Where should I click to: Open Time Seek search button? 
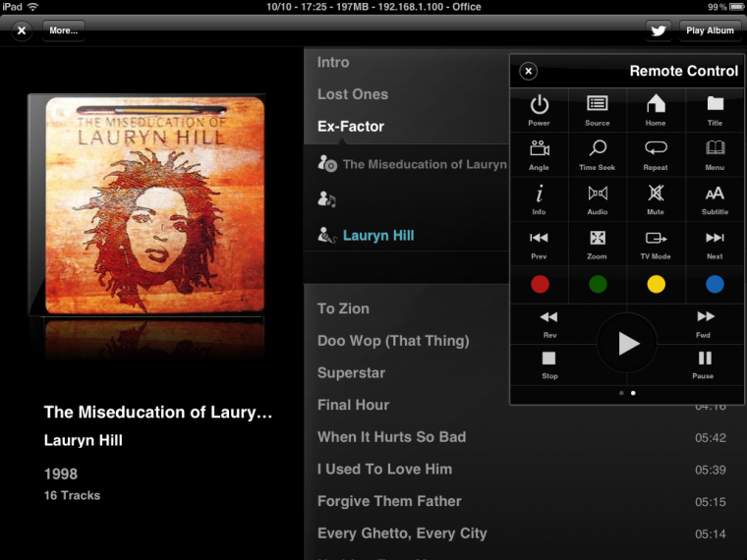[597, 155]
